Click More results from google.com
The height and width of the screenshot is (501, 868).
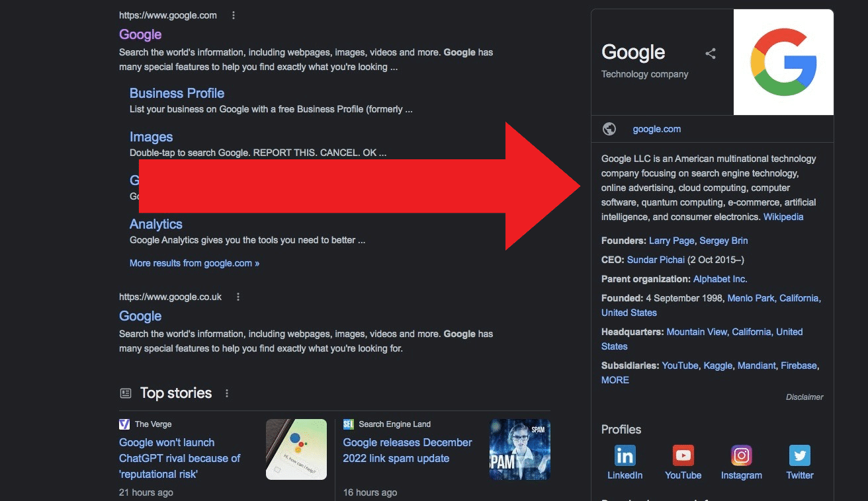tap(195, 263)
